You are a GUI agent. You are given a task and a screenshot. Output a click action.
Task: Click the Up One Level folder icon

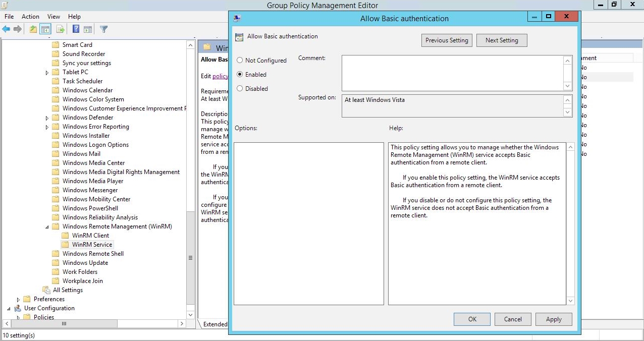(33, 29)
